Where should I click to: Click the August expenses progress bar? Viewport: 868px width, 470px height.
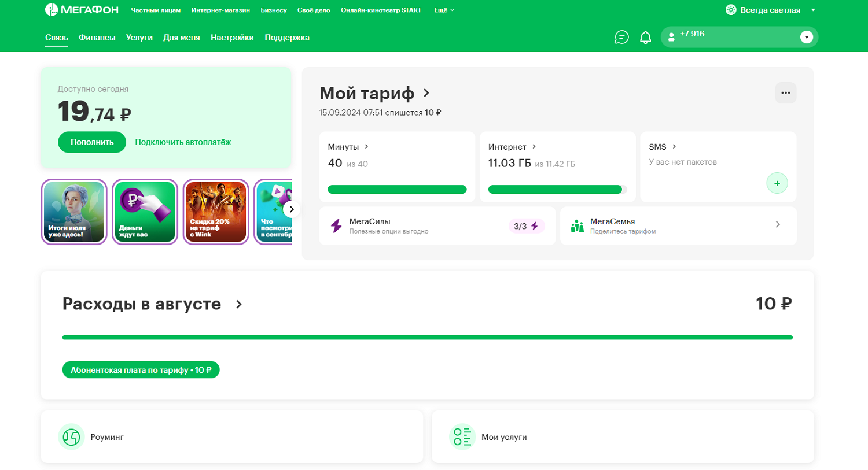tap(427, 338)
